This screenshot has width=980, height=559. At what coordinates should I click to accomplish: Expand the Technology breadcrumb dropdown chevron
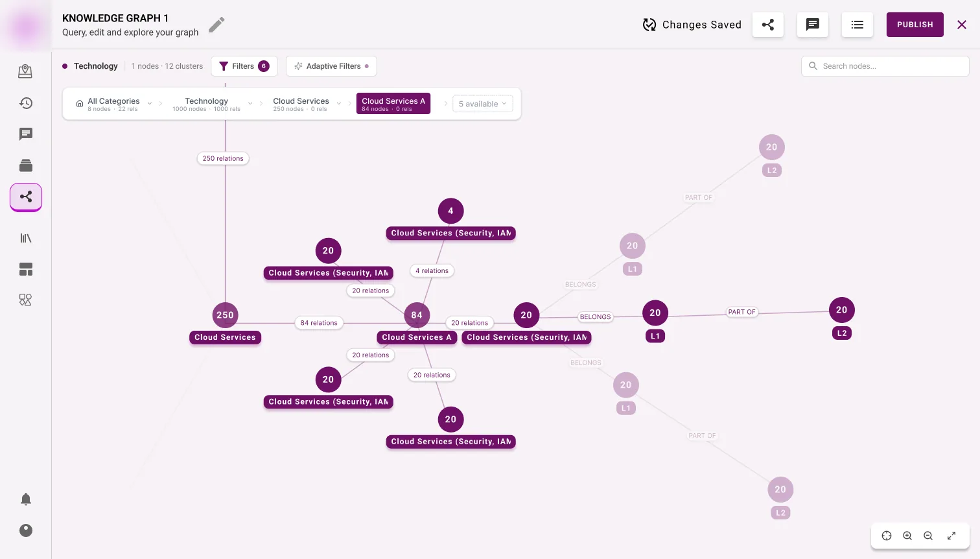(x=250, y=104)
